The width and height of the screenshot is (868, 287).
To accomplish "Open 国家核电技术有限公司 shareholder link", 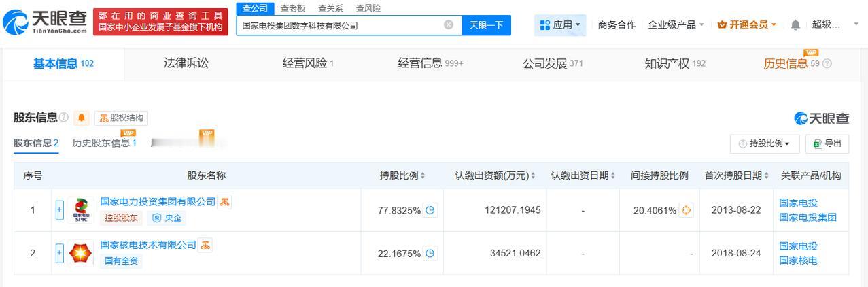I will [148, 245].
